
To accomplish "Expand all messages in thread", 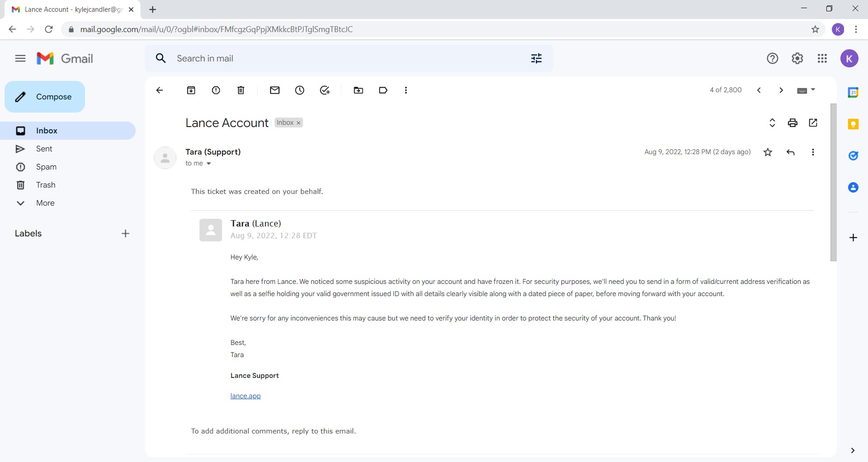I will coord(773,123).
